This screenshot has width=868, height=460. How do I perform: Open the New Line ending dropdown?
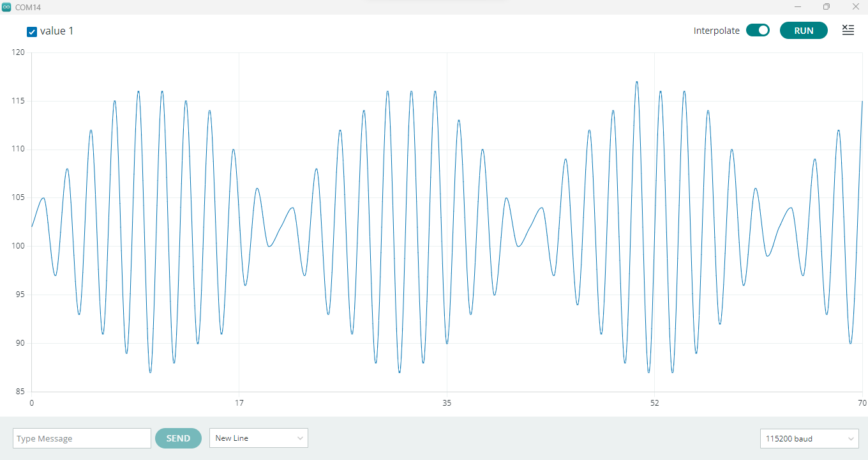(x=258, y=438)
